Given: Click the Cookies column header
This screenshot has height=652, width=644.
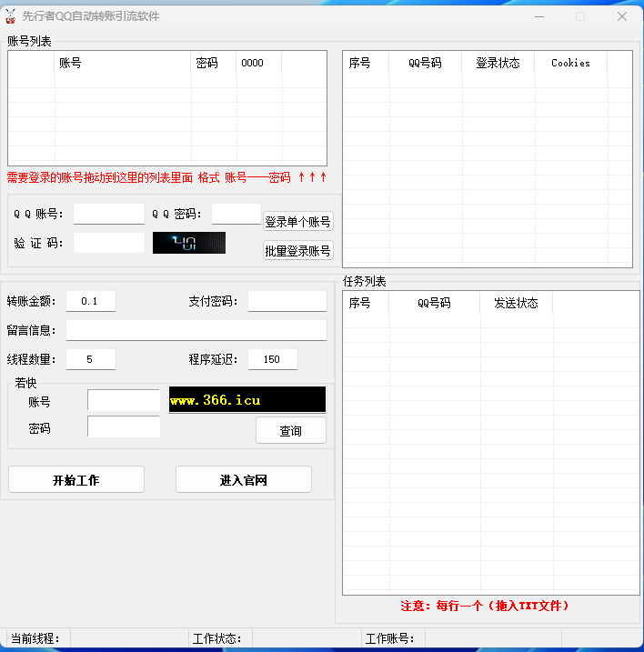Looking at the screenshot, I should tap(570, 64).
